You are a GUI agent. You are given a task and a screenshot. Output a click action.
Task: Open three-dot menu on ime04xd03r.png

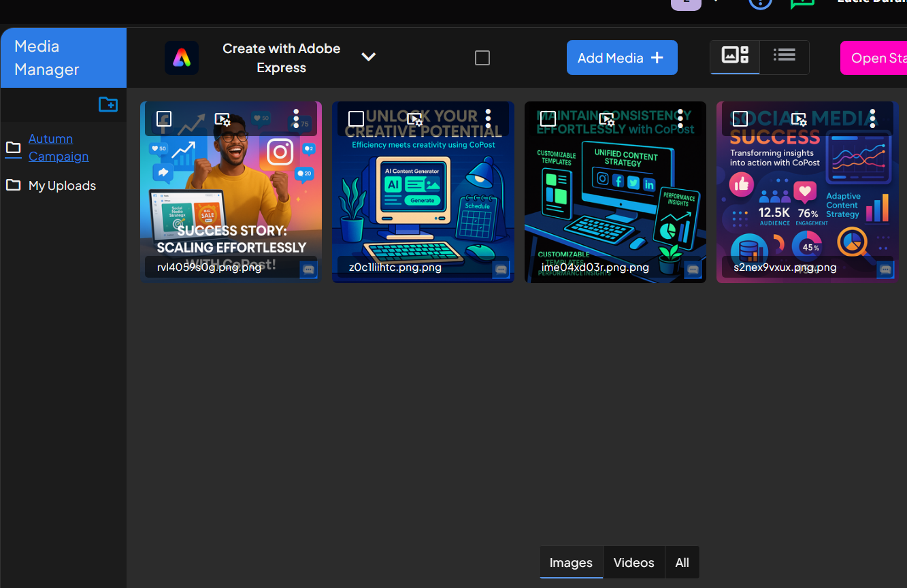point(680,118)
